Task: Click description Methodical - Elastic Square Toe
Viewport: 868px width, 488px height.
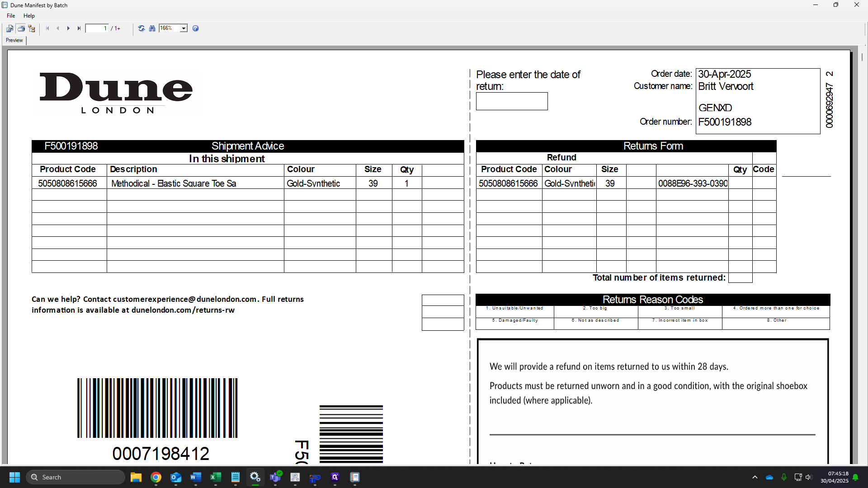Action: (x=174, y=183)
